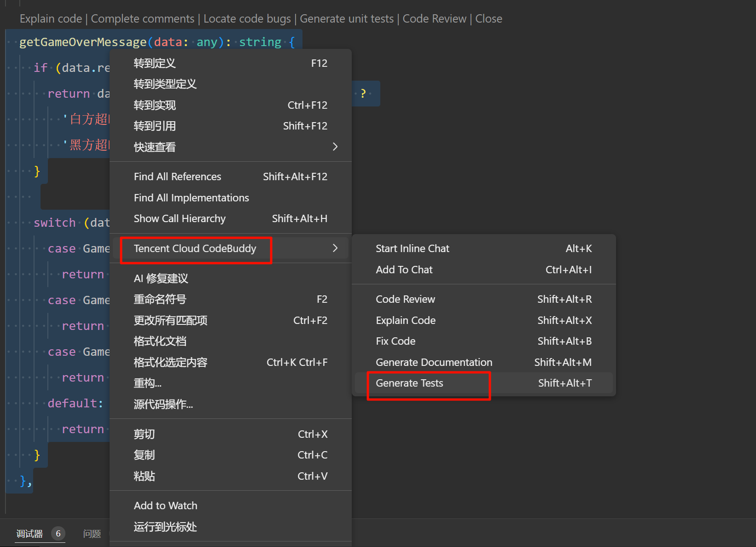Close the CodeLens actions bar
This screenshot has width=756, height=547.
[x=488, y=19]
